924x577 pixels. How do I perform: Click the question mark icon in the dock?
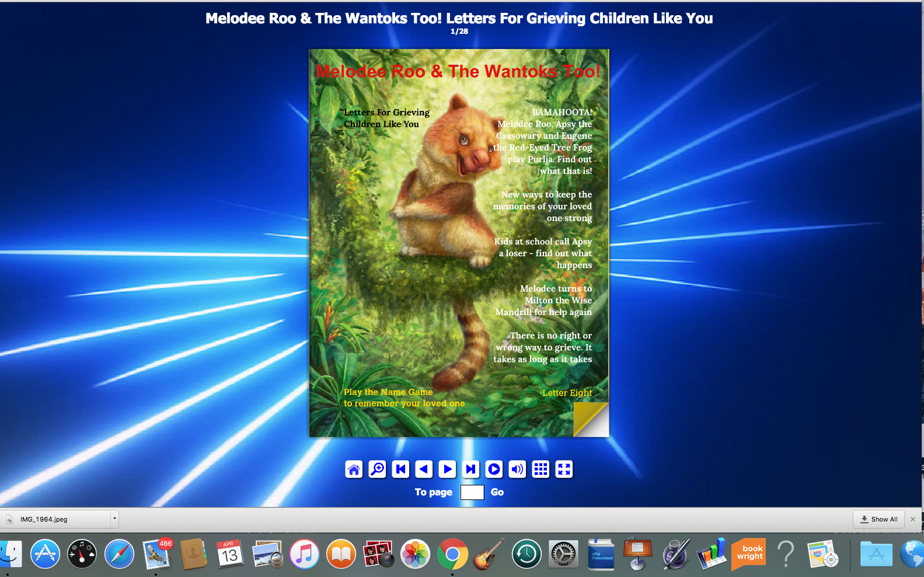pyautogui.click(x=786, y=554)
